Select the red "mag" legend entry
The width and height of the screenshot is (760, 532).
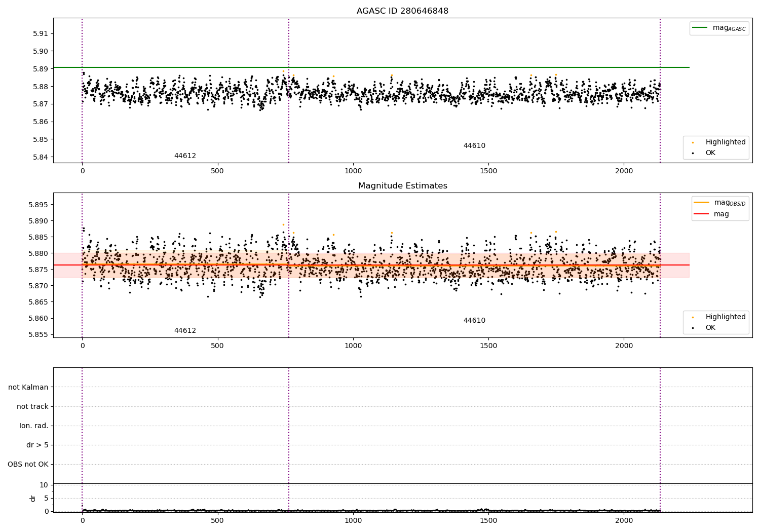pos(712,214)
